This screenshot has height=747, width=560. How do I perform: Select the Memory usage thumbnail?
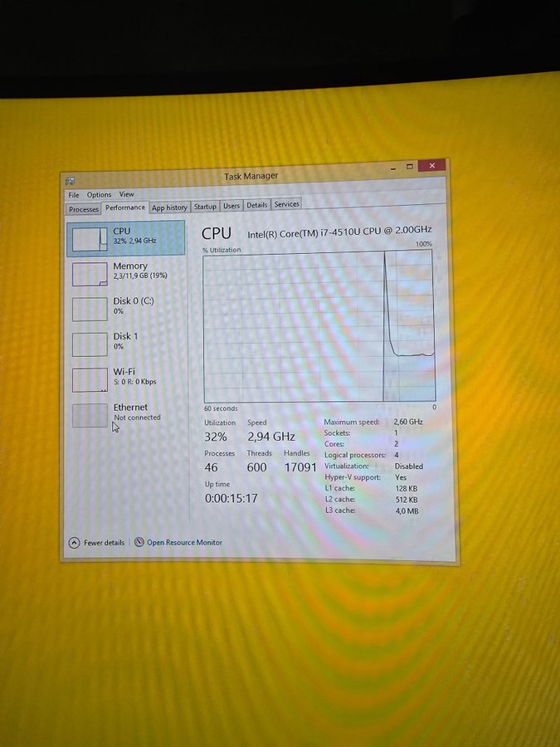coord(90,274)
